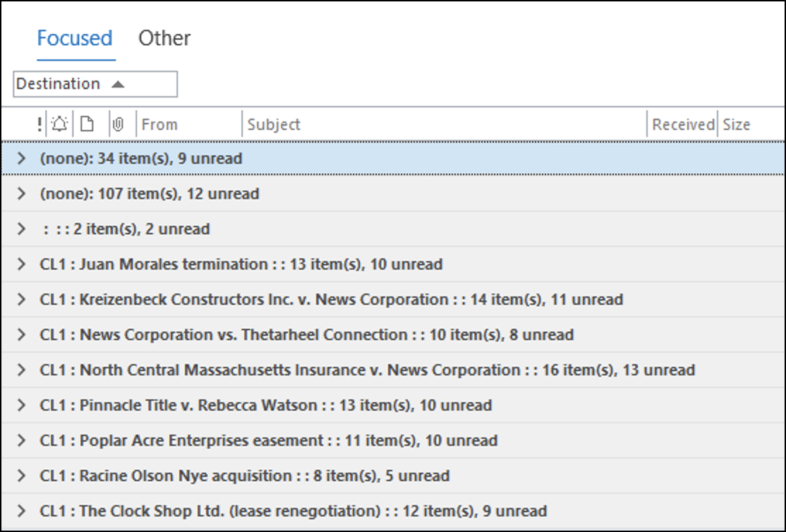
Task: Select 'CL1 : News Corporation vs. Thetarheel Connection' text
Action: 224,334
